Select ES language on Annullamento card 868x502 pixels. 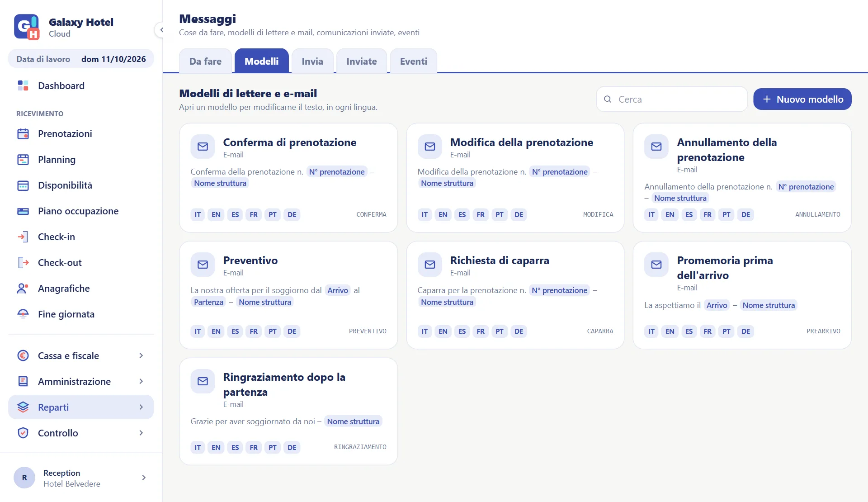689,214
